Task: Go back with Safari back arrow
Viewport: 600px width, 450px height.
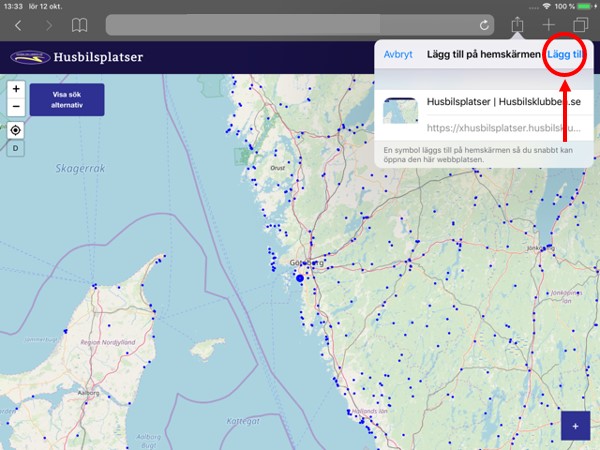Action: [x=18, y=26]
